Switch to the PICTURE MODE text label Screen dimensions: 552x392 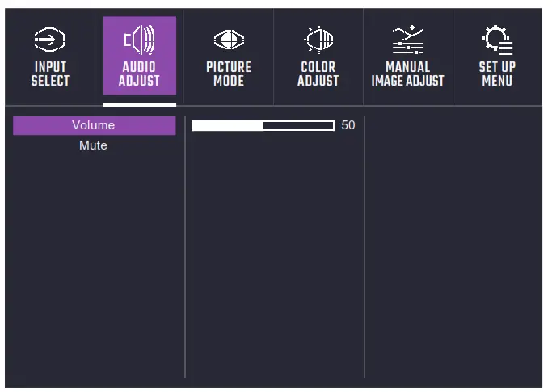(229, 74)
